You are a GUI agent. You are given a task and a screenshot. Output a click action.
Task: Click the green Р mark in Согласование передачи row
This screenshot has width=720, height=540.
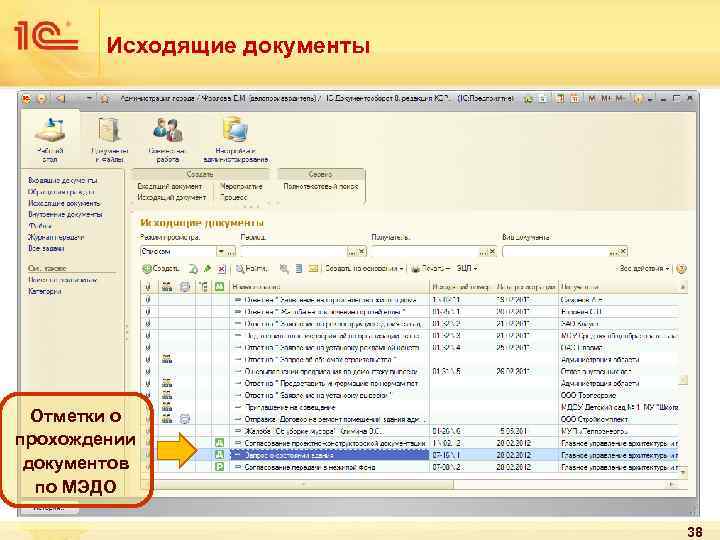click(219, 467)
